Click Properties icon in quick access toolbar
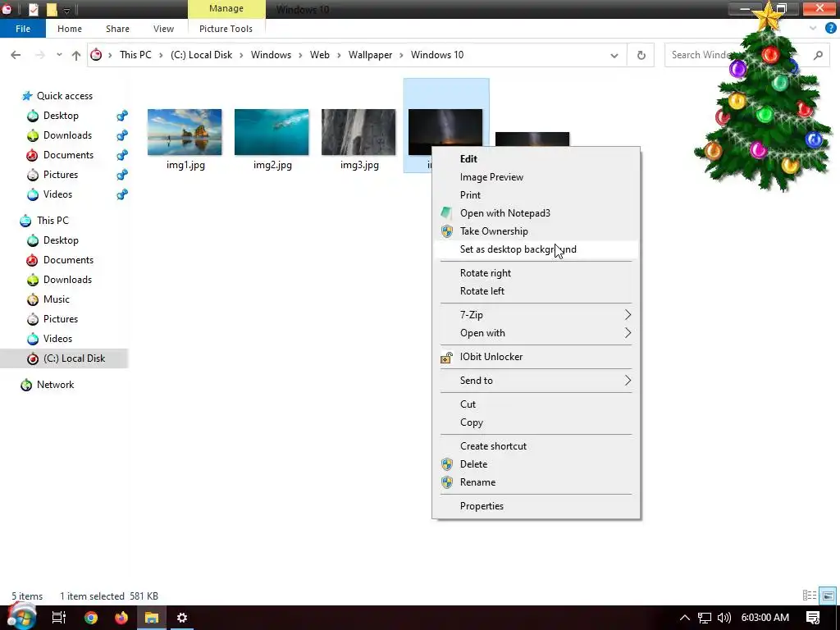The width and height of the screenshot is (840, 630). point(33,9)
